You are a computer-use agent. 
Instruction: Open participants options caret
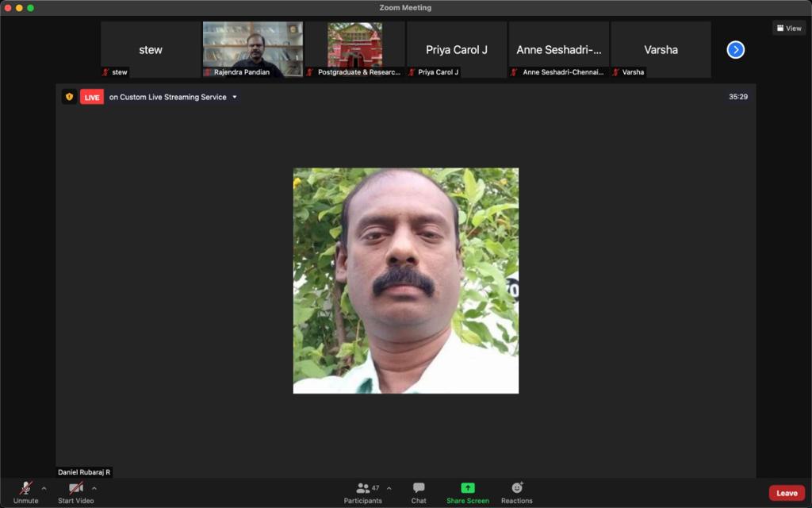tap(389, 488)
